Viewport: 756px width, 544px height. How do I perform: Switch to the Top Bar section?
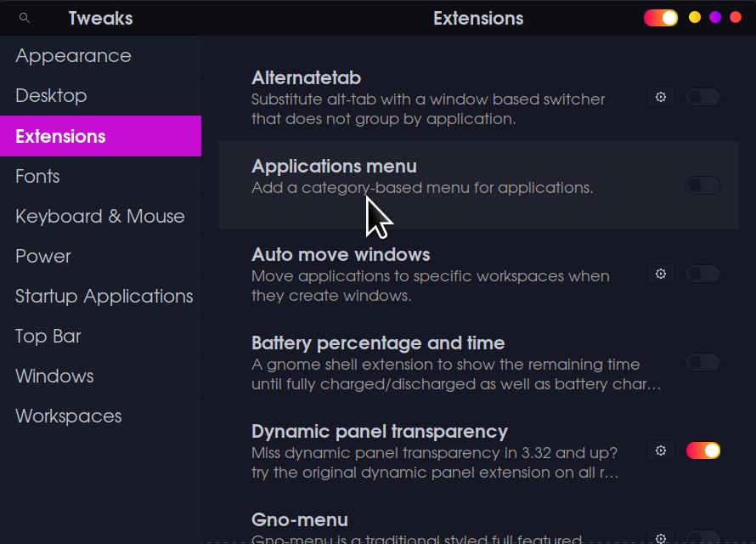48,336
